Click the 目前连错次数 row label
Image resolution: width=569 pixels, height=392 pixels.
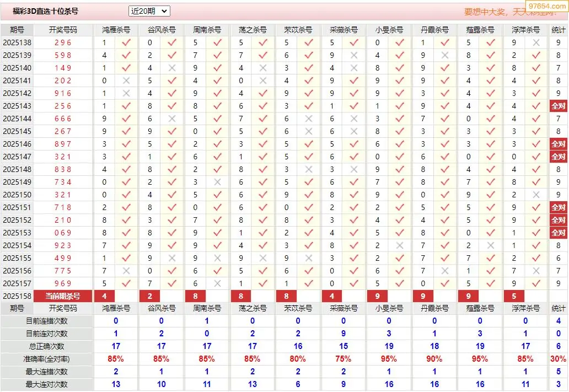coord(47,321)
